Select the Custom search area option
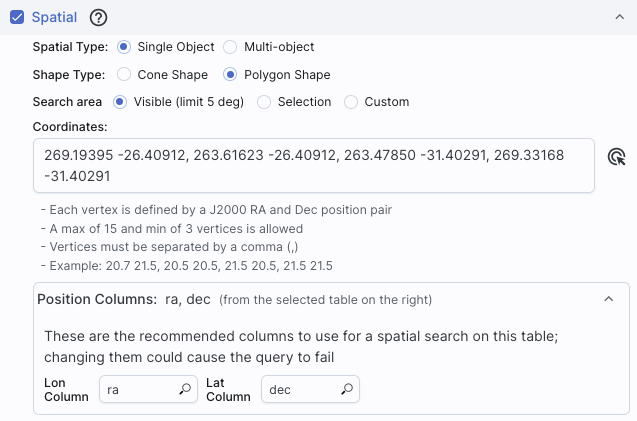The image size is (637, 421). coord(351,102)
